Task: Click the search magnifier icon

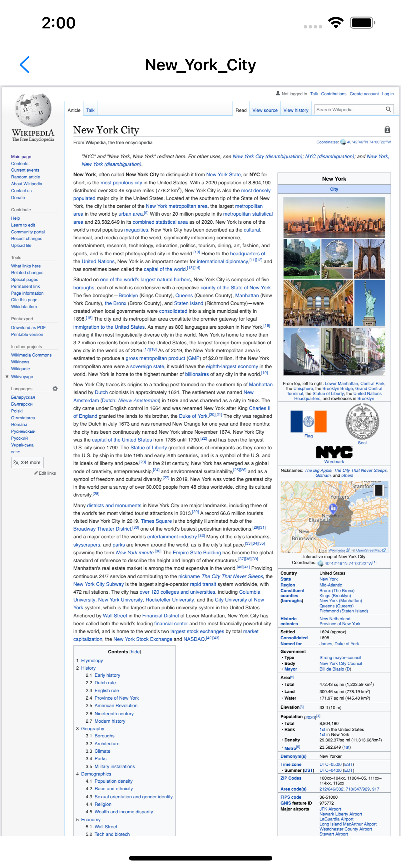Action: click(388, 109)
